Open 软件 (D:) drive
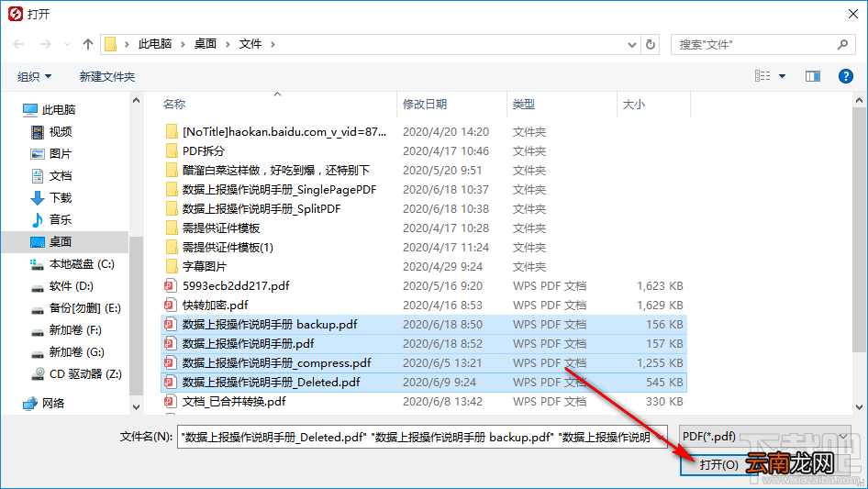Image resolution: width=868 pixels, height=489 pixels. point(62,285)
